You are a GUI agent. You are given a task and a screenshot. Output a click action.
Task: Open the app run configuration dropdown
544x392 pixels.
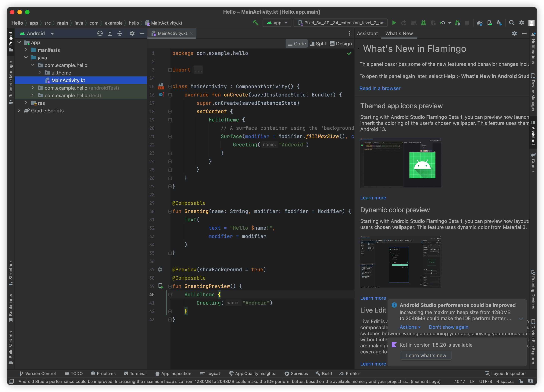coord(277,23)
